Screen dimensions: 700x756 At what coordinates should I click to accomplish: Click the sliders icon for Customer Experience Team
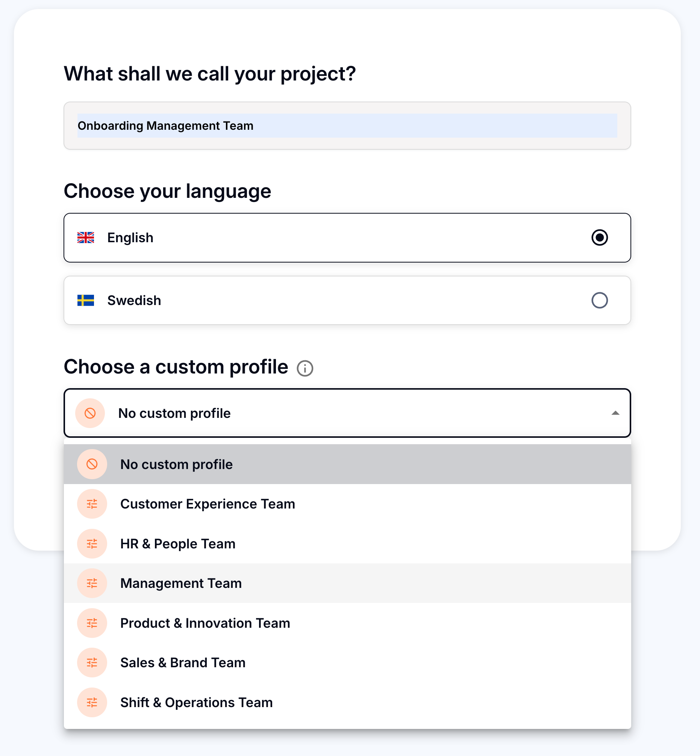pos(92,504)
